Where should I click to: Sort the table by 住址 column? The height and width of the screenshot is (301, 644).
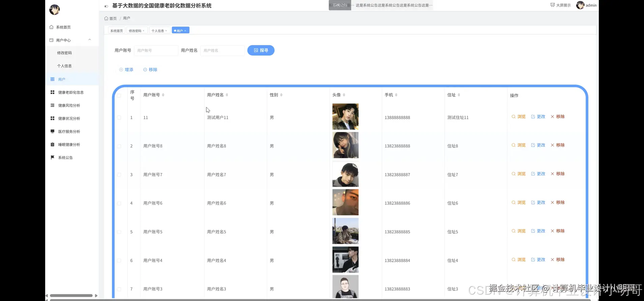tap(459, 95)
